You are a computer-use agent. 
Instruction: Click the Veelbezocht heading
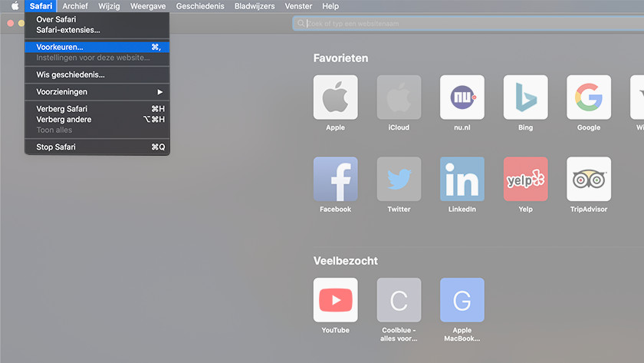tap(346, 261)
